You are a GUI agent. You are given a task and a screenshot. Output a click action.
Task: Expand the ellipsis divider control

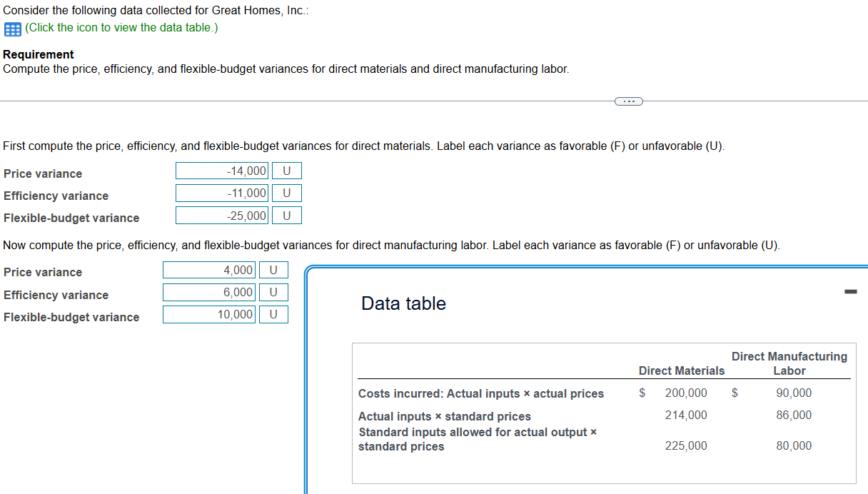[628, 101]
